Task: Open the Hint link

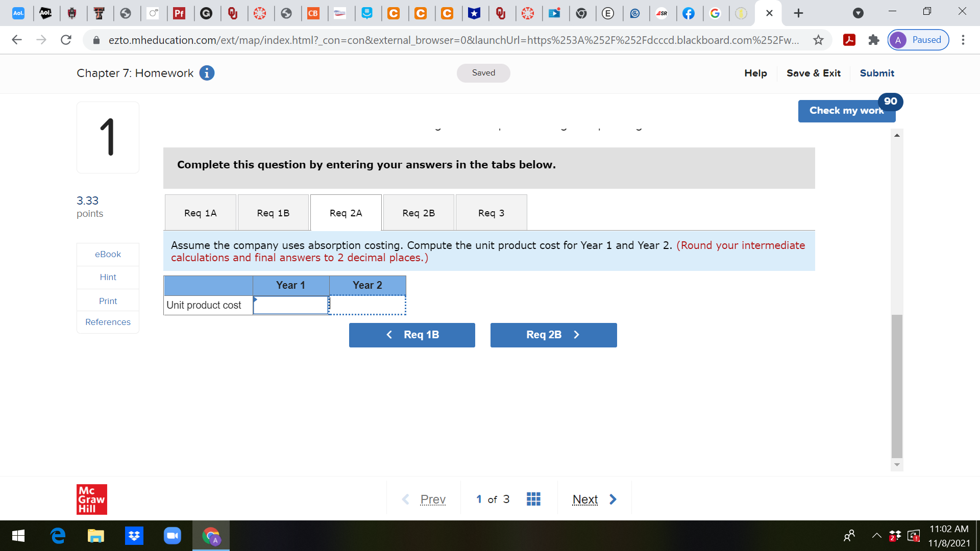Action: pyautogui.click(x=108, y=277)
